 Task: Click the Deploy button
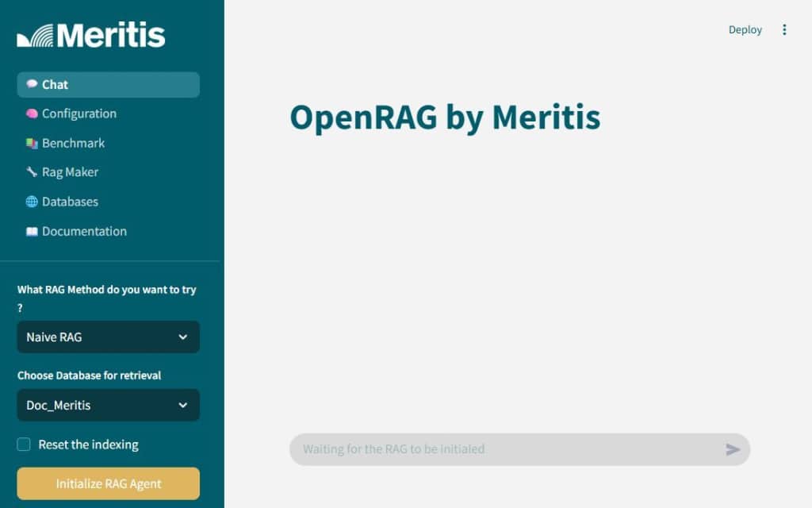745,30
